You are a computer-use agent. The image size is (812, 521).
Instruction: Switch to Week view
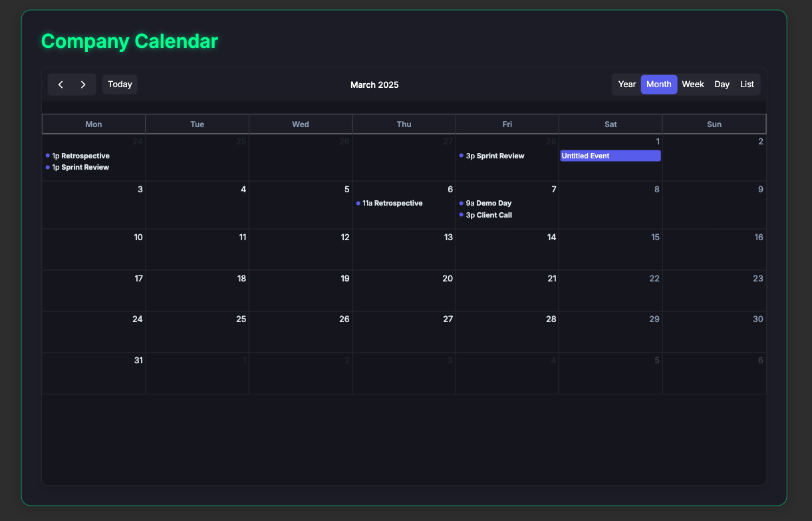(x=692, y=85)
